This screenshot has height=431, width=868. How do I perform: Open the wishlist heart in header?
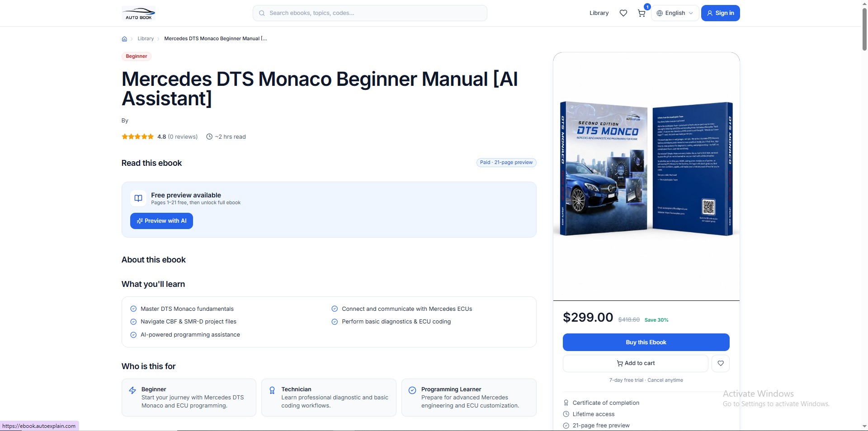623,13
